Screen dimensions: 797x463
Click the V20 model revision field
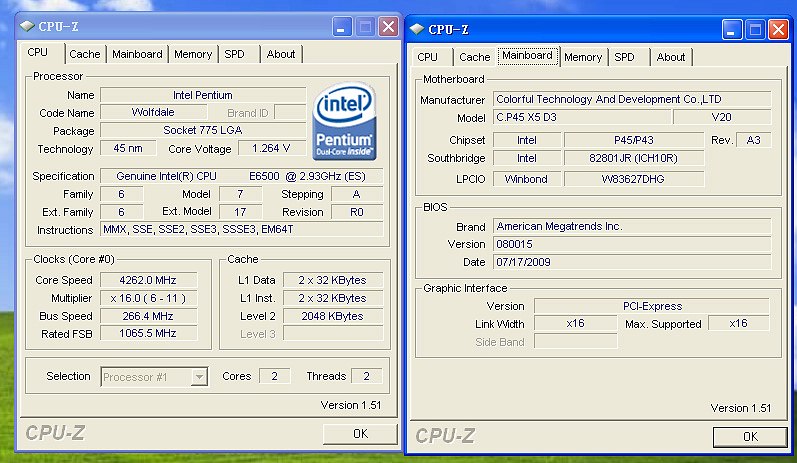722,117
